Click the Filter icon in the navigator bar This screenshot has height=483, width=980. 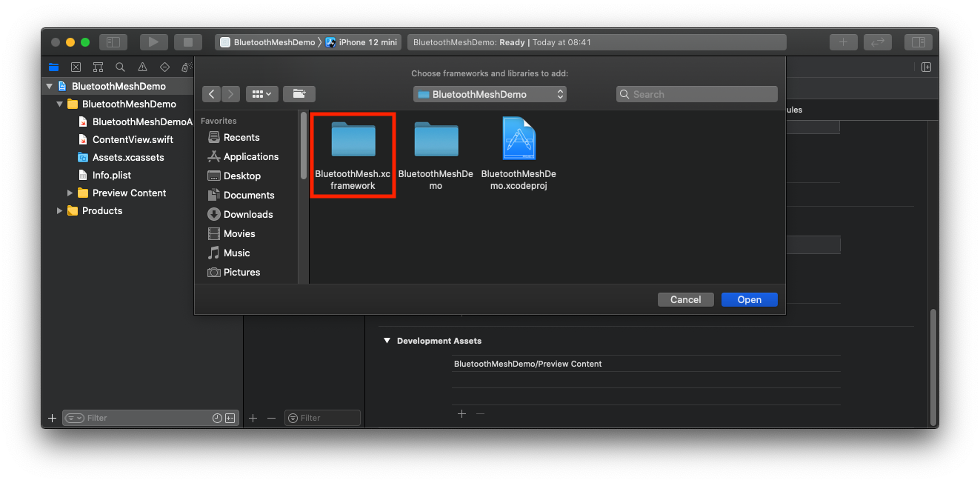click(x=73, y=418)
